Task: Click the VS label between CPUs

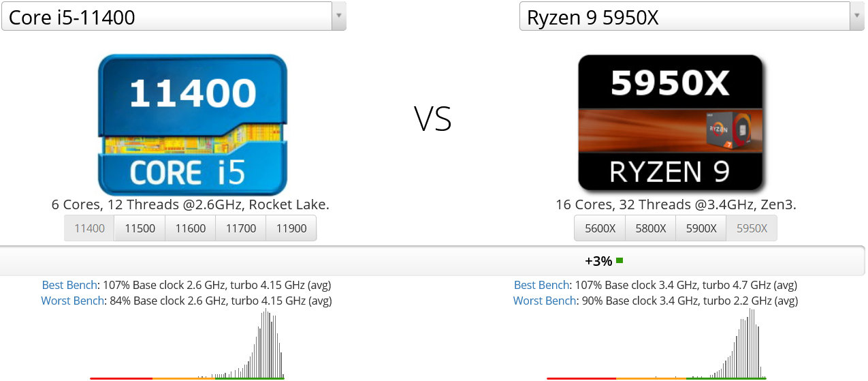Action: tap(433, 119)
